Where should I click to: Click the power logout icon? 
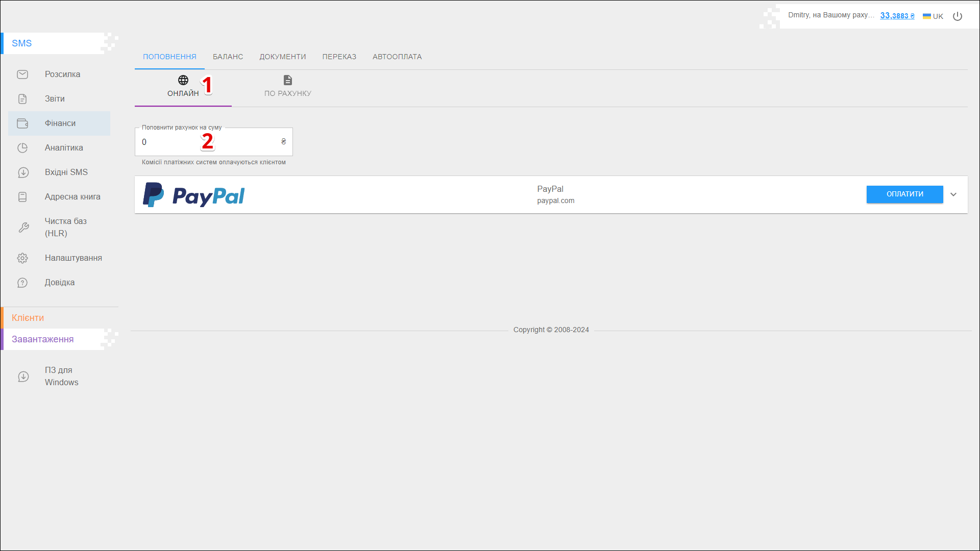tap(958, 16)
